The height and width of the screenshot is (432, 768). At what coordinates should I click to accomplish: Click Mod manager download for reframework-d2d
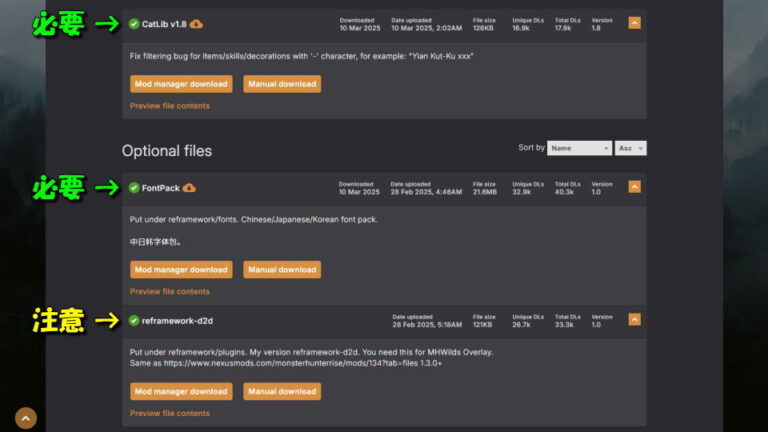tap(181, 391)
